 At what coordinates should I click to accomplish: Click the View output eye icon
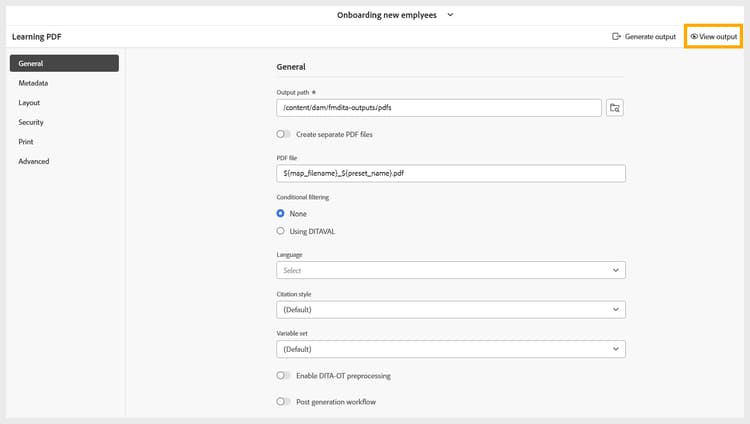(x=694, y=37)
